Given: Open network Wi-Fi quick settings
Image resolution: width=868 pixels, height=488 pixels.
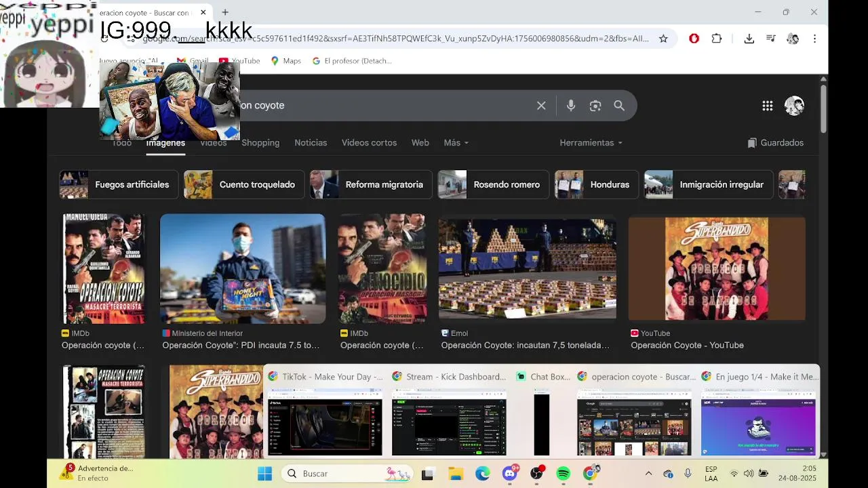Looking at the screenshot, I should tap(734, 474).
